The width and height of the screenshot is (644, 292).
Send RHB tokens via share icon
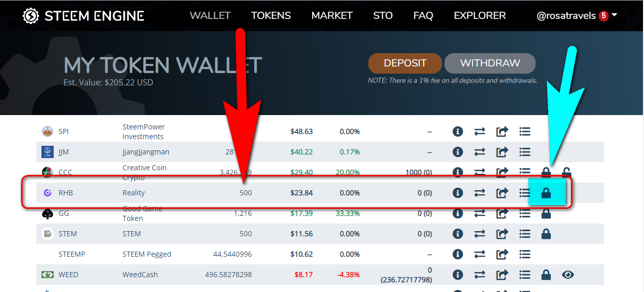[502, 193]
